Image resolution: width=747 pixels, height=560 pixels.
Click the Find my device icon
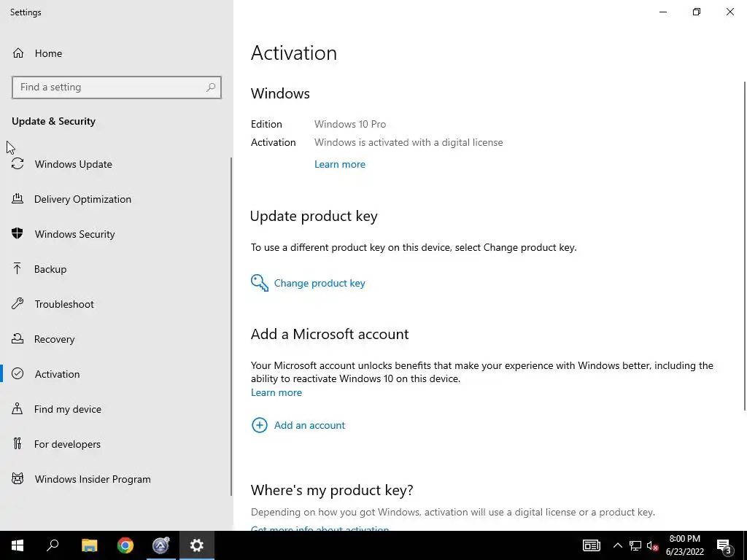click(18, 409)
